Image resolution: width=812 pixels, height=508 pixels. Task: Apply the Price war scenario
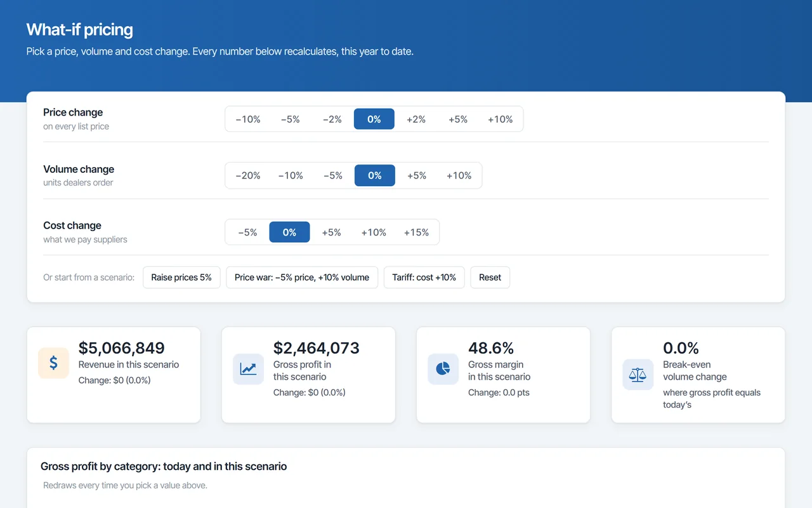[x=302, y=277]
